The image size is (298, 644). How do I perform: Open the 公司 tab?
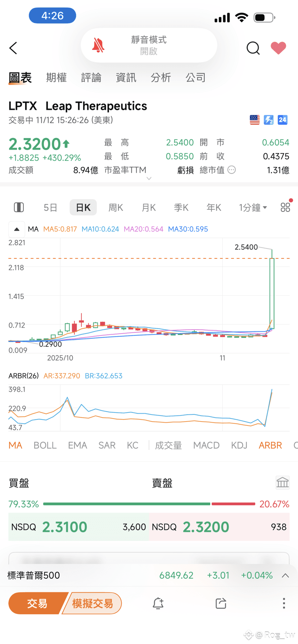tap(195, 78)
